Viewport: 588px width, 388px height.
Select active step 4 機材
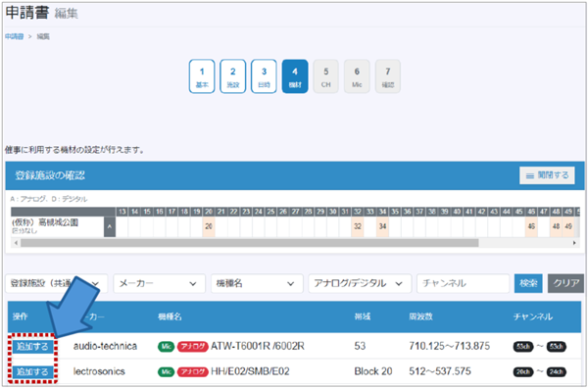[x=295, y=76]
